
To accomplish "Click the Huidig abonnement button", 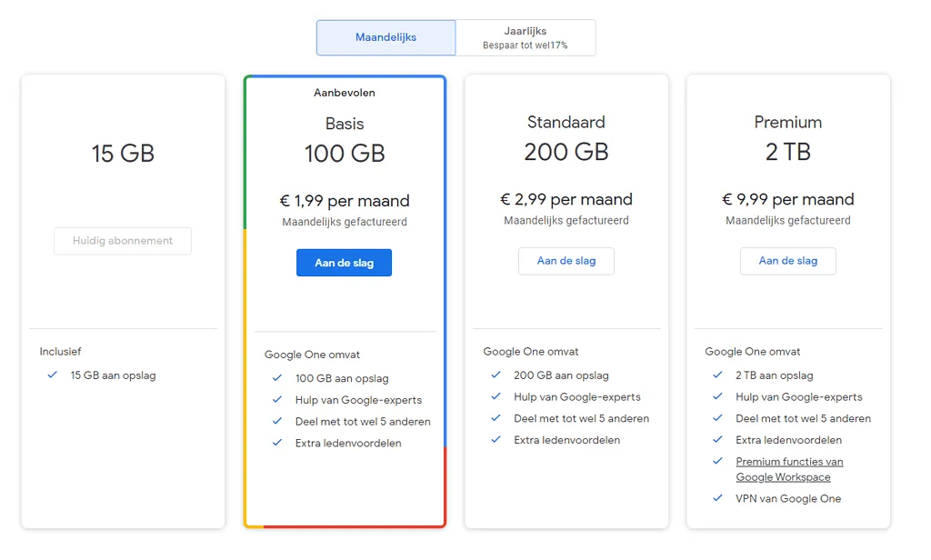I will [x=123, y=241].
